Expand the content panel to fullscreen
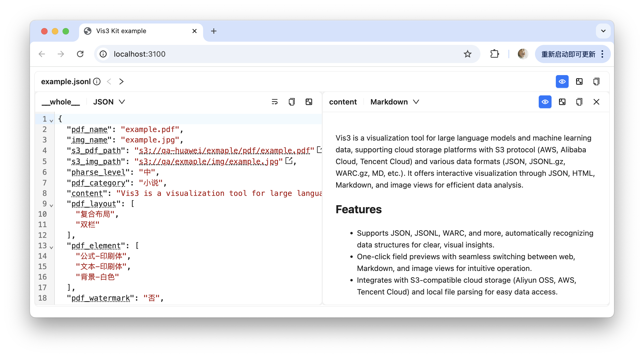 [x=562, y=102]
